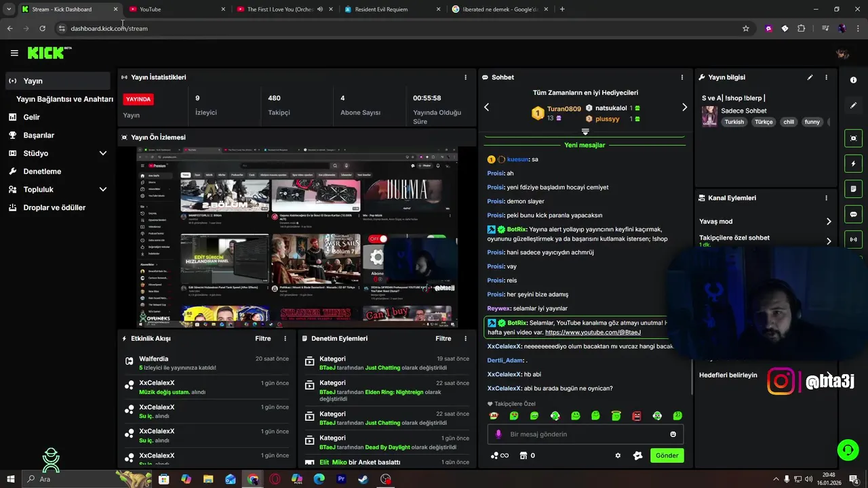Open Kanal Eylemleri three-dot menu

pos(826,198)
